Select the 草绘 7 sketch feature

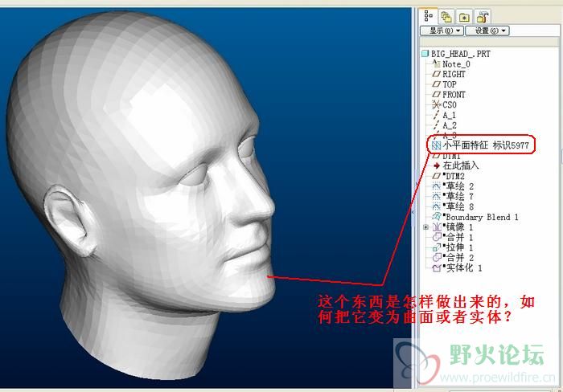453,197
